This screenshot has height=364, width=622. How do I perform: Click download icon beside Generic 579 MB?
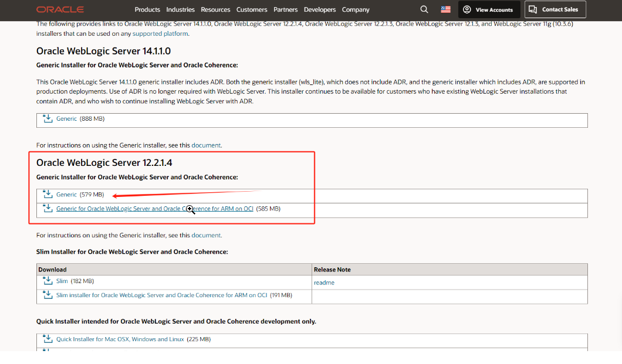point(48,194)
